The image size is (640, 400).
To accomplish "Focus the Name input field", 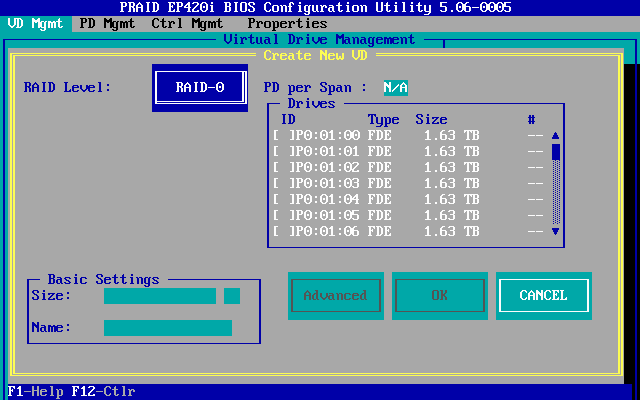I will pos(168,328).
